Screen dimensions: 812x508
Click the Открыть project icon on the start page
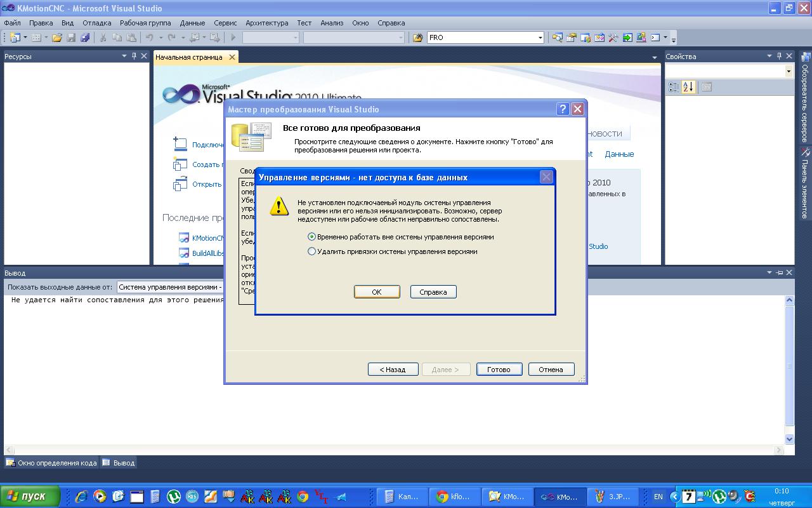click(180, 184)
